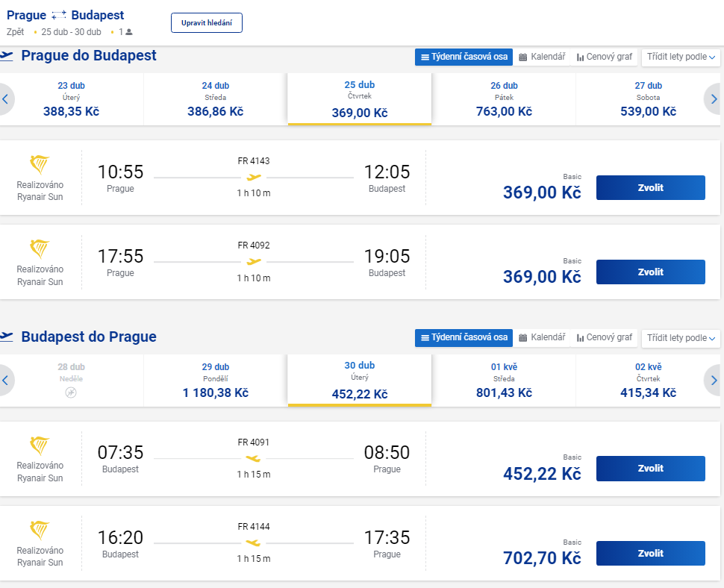Click previous dates arrow for Prague to Budapest
This screenshot has height=588, width=724.
pyautogui.click(x=5, y=98)
